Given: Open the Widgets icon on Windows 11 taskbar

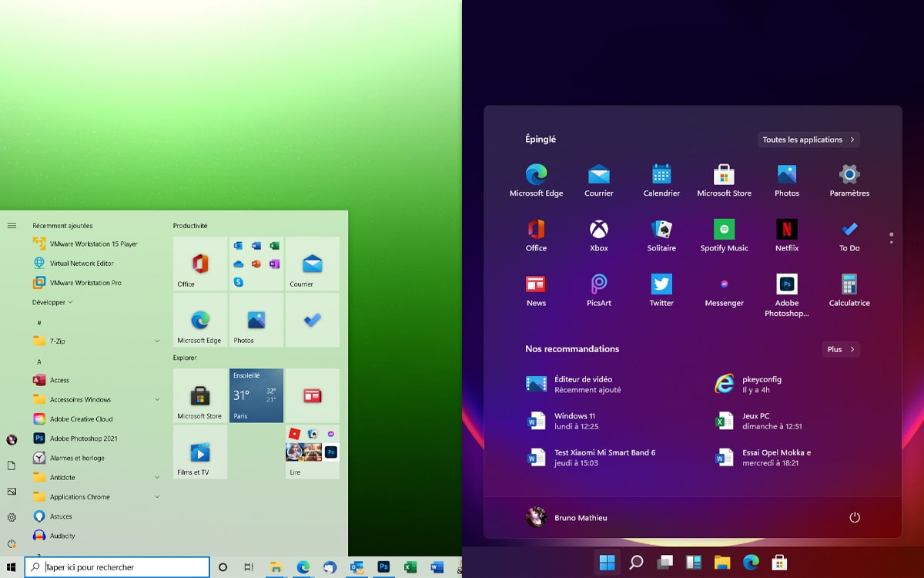Looking at the screenshot, I should point(694,562).
